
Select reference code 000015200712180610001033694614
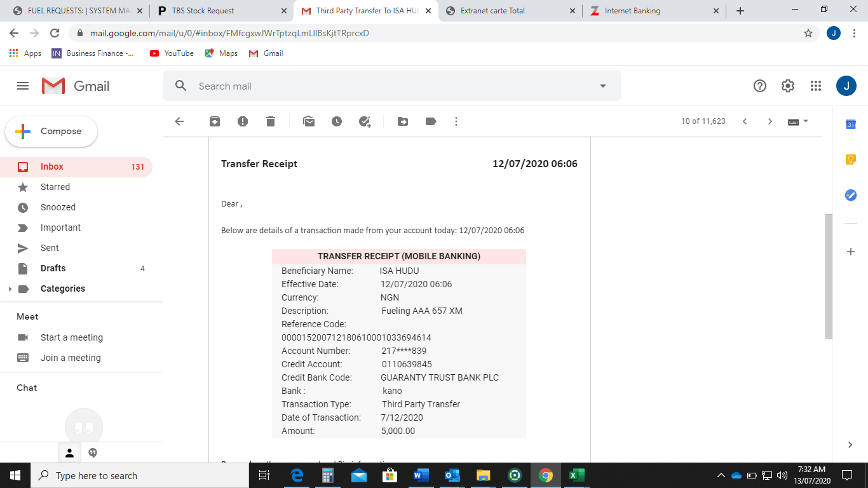coord(356,337)
